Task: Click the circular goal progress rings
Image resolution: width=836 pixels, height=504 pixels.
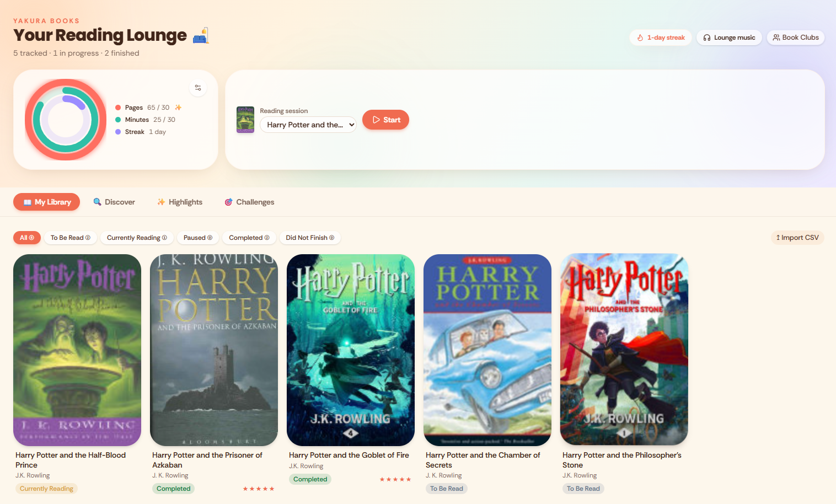Action: (x=66, y=120)
